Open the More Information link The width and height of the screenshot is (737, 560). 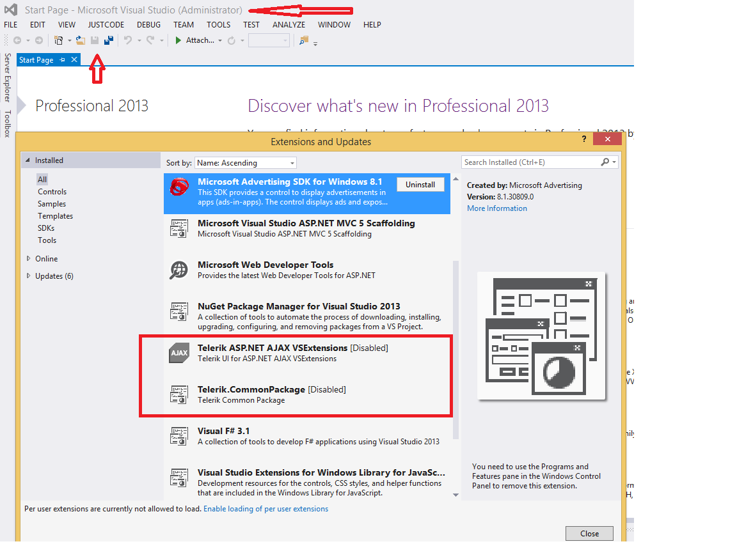point(497,208)
